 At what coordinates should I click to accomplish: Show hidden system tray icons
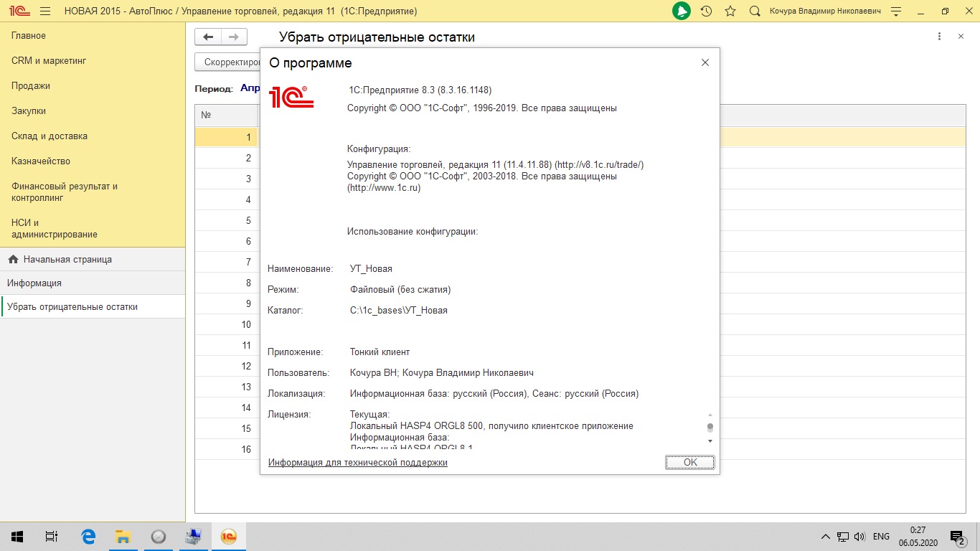click(826, 537)
